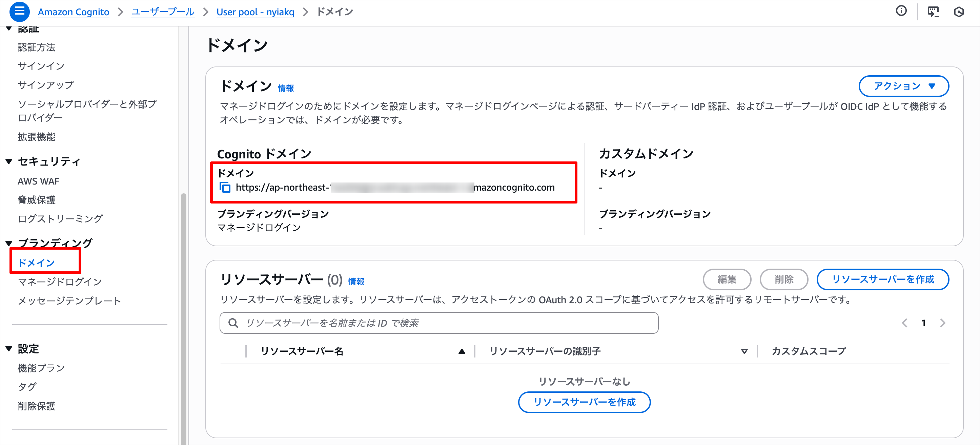Select ドメイン in the sidebar
980x445 pixels.
(x=37, y=263)
